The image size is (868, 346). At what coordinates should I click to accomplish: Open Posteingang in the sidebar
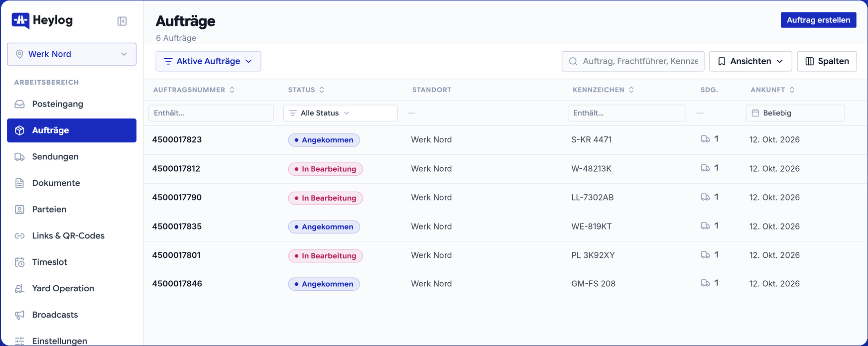tap(72, 104)
